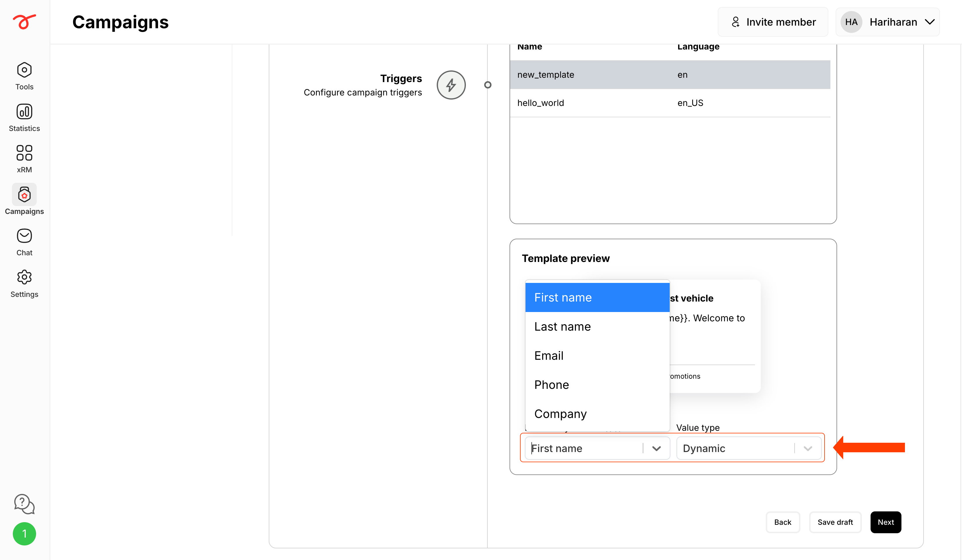Click the Triggers lightning icon
962x560 pixels.
pyautogui.click(x=451, y=85)
